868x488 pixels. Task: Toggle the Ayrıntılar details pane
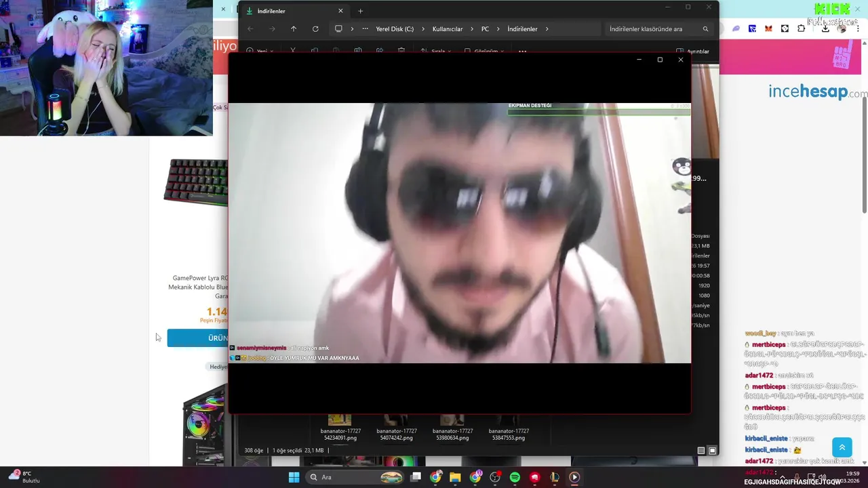pyautogui.click(x=692, y=52)
